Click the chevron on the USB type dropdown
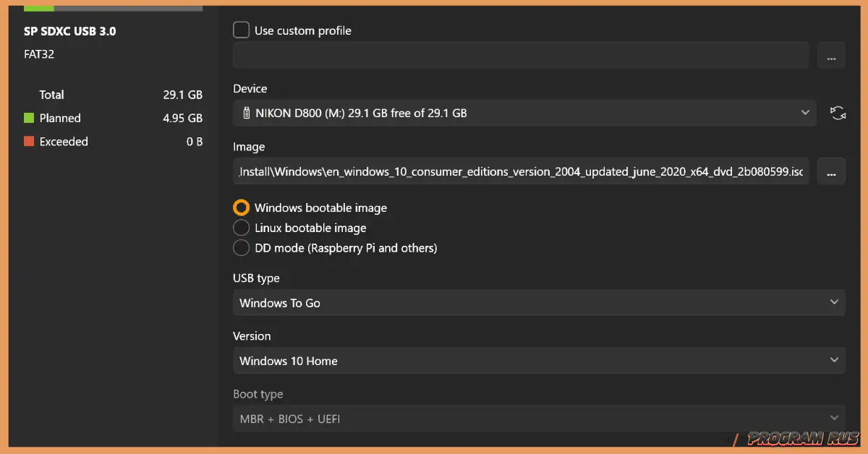The image size is (868, 454). pos(834,302)
